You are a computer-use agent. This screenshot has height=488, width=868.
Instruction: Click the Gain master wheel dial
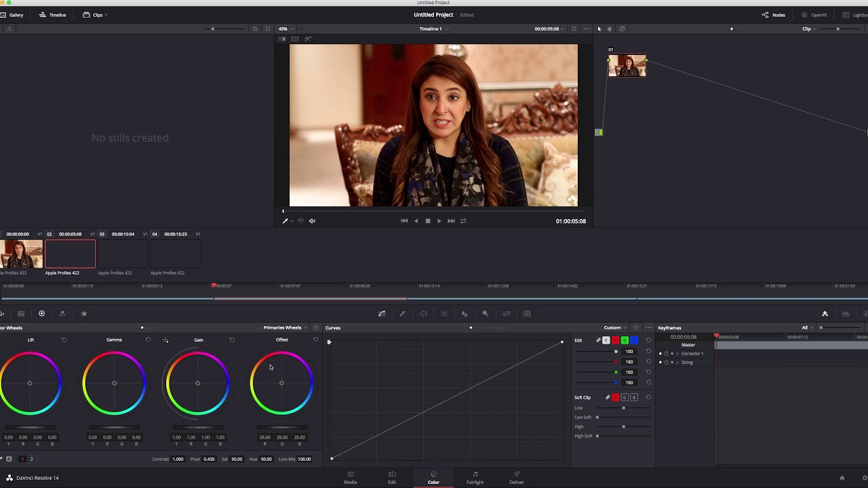198,428
